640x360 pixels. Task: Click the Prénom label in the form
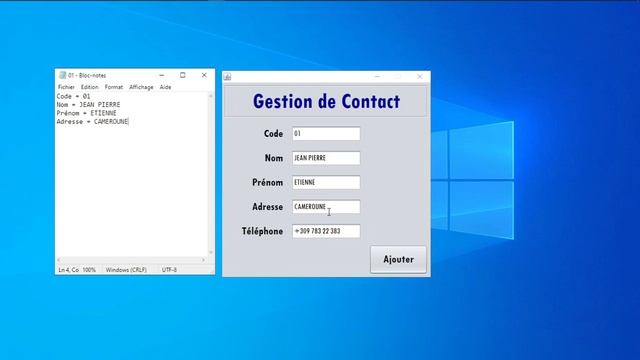click(x=267, y=182)
